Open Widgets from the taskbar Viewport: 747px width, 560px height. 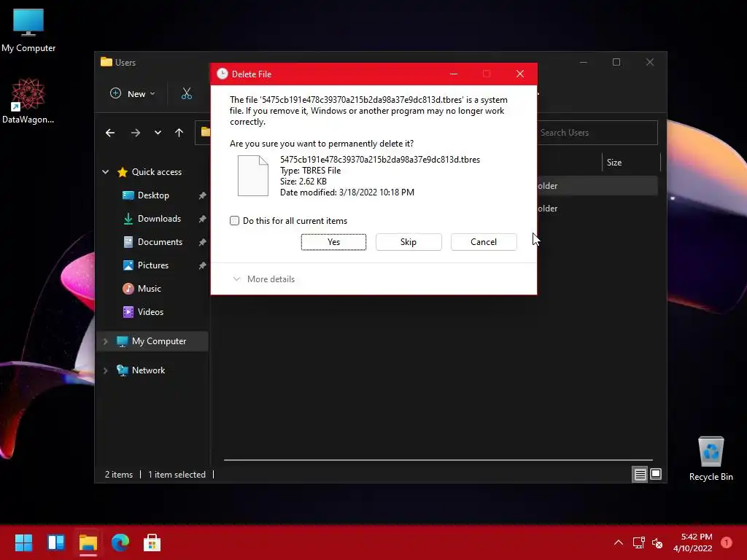point(55,542)
